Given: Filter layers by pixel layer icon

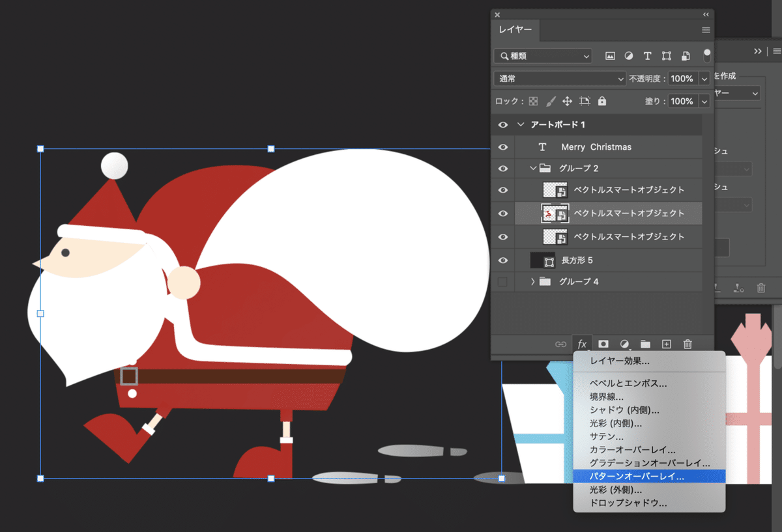Looking at the screenshot, I should (x=610, y=56).
